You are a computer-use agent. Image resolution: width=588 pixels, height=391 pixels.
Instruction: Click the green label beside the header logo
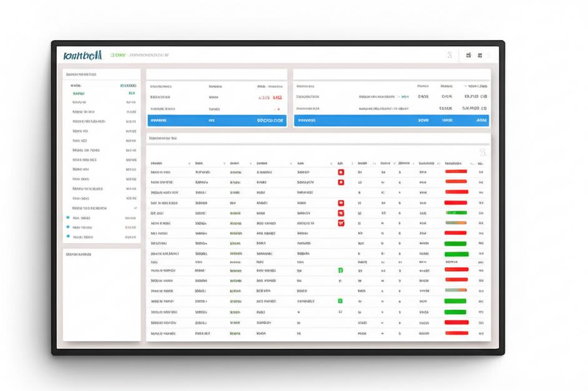coord(118,56)
